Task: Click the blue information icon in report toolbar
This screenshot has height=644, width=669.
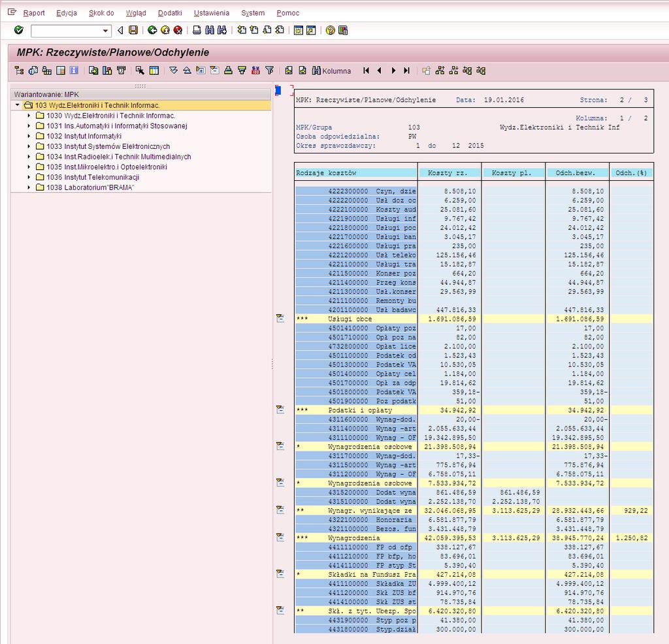Action: coord(74,71)
